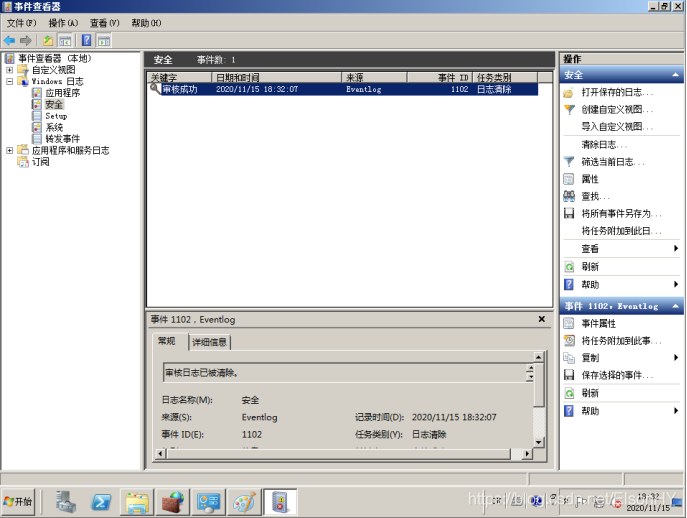Open the 文件(F) menu

pyautogui.click(x=21, y=23)
